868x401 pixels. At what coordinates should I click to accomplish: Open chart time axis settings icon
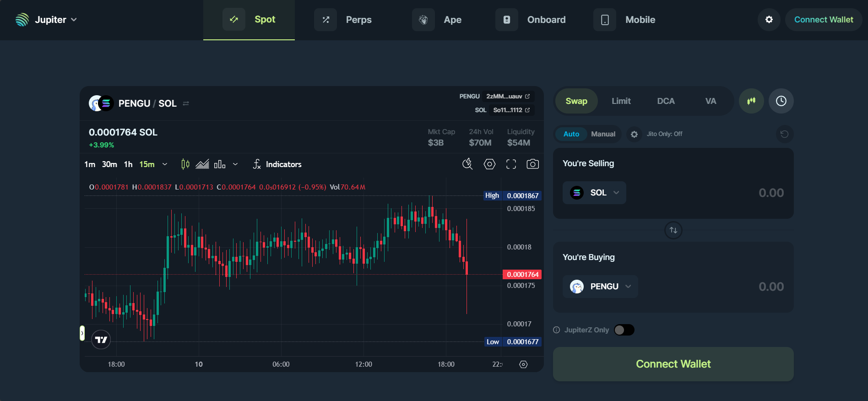click(x=523, y=364)
